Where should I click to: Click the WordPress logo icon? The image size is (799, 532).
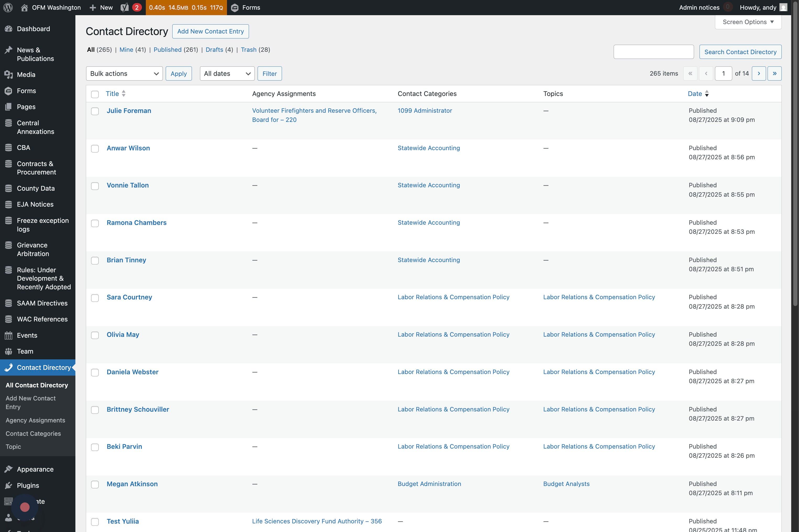click(x=8, y=8)
